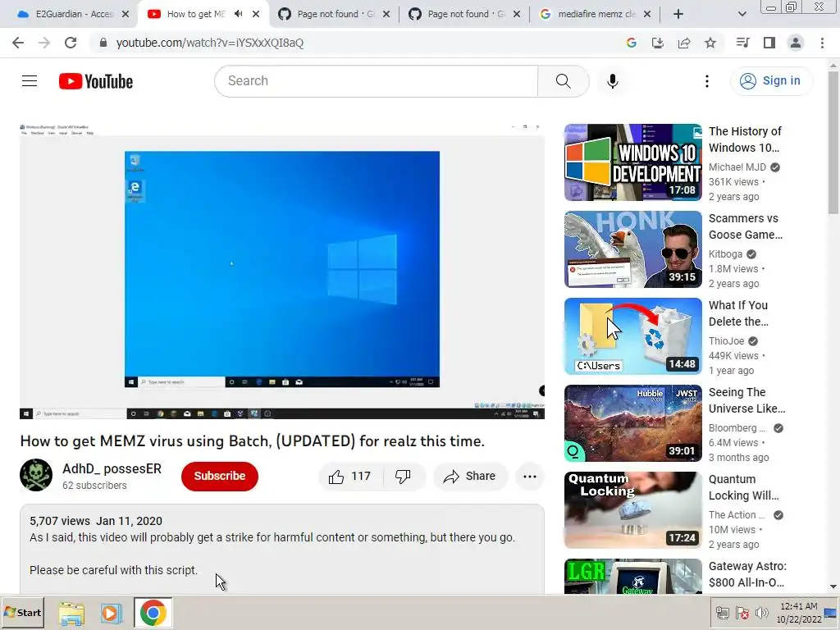Image resolution: width=840 pixels, height=630 pixels.
Task: Open YouTube settings three-dot menu
Action: click(706, 81)
